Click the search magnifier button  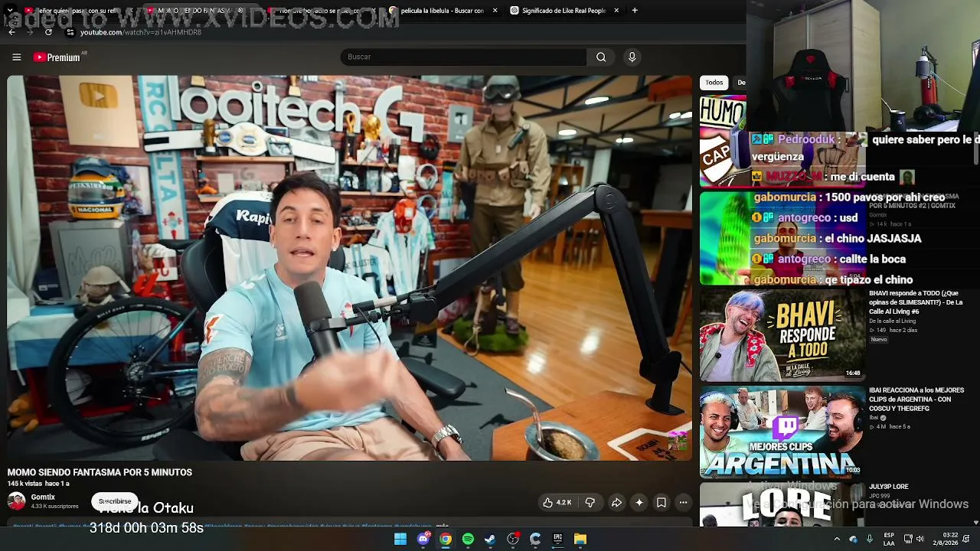pyautogui.click(x=601, y=57)
